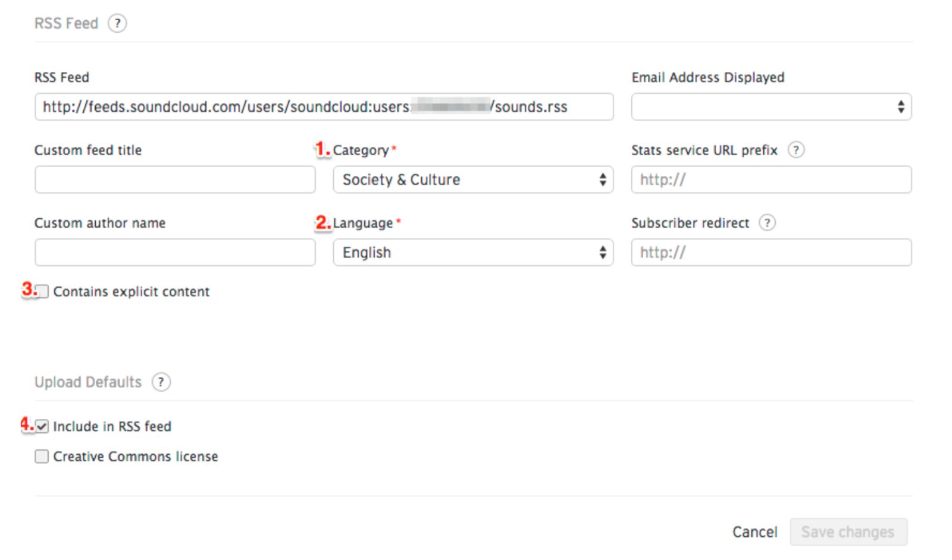952x560 pixels.
Task: Click the Contains explicit content label text
Action: pos(131,291)
